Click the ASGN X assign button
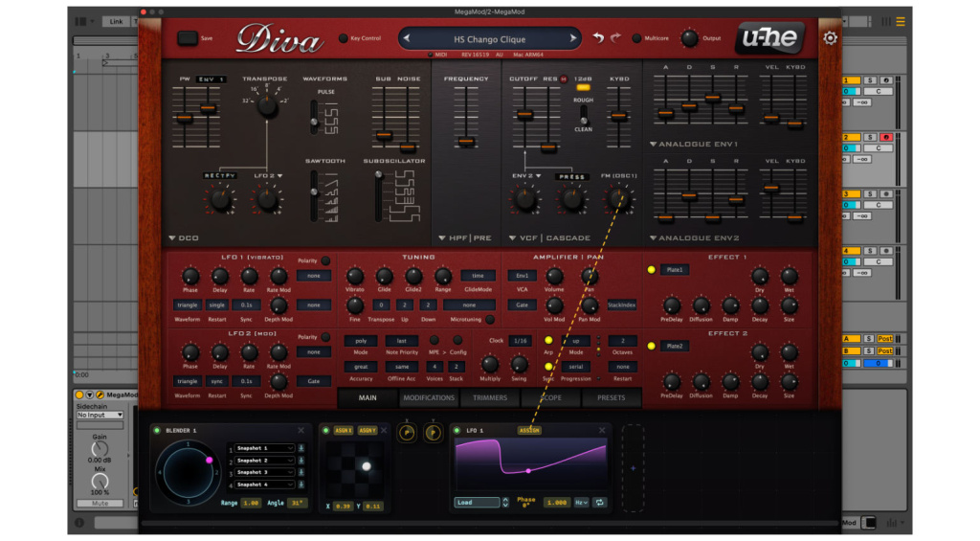Viewport: 980px width, 541px height. click(344, 430)
